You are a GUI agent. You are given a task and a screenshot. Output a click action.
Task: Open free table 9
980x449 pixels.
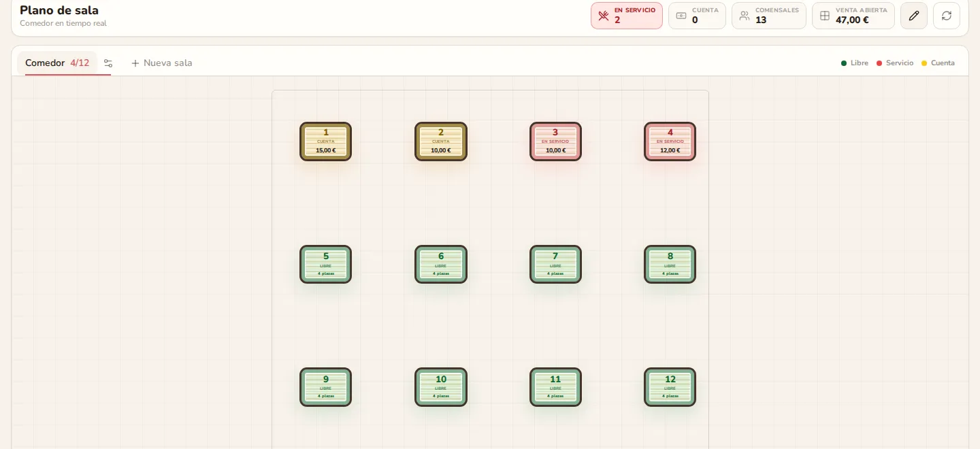[326, 387]
